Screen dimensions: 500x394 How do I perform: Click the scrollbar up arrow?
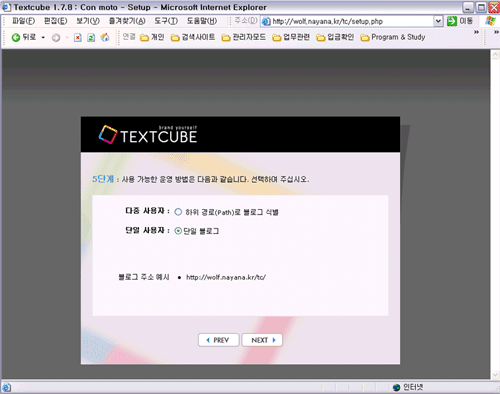click(495, 55)
